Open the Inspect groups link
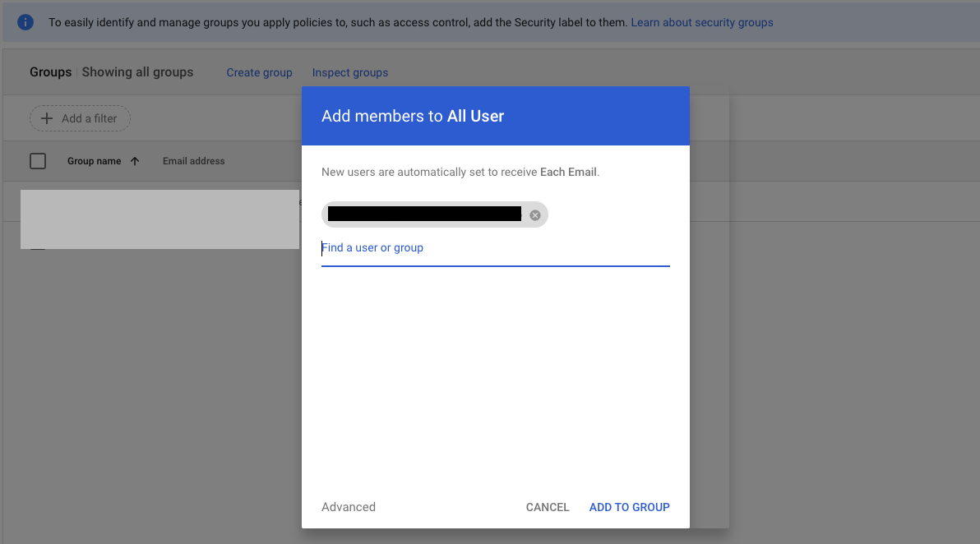The image size is (980, 544). click(350, 72)
